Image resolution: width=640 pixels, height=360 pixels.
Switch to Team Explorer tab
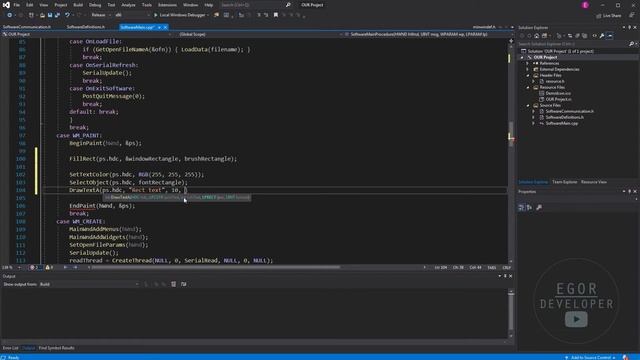coord(564,182)
